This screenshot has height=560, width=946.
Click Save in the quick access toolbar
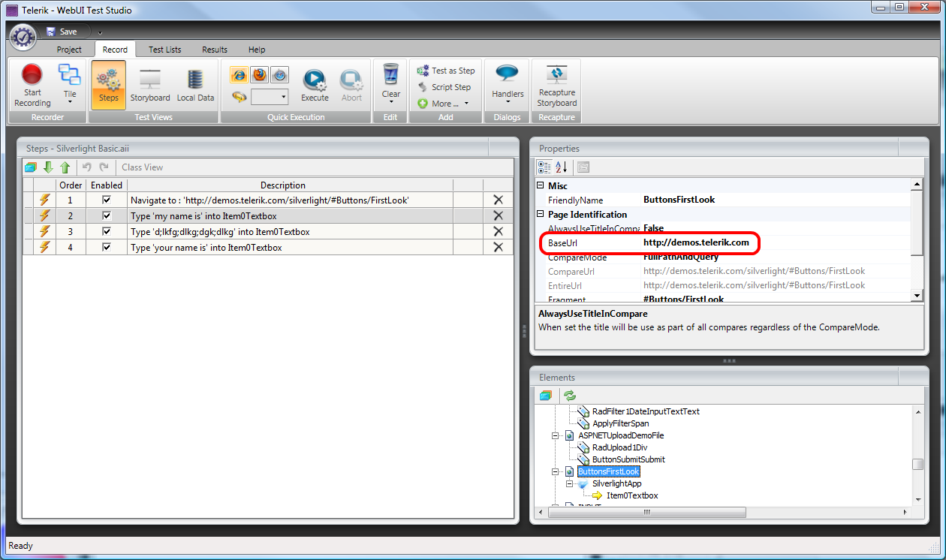(62, 32)
